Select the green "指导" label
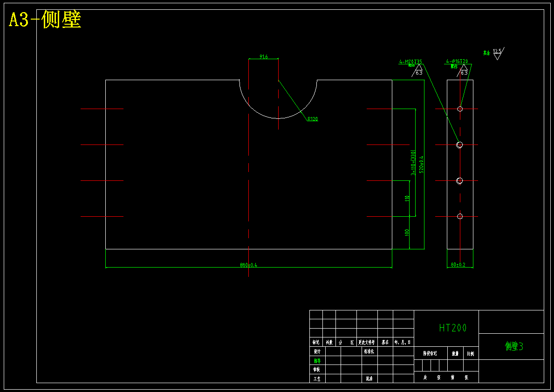This screenshot has height=392, width=554. tap(317, 361)
